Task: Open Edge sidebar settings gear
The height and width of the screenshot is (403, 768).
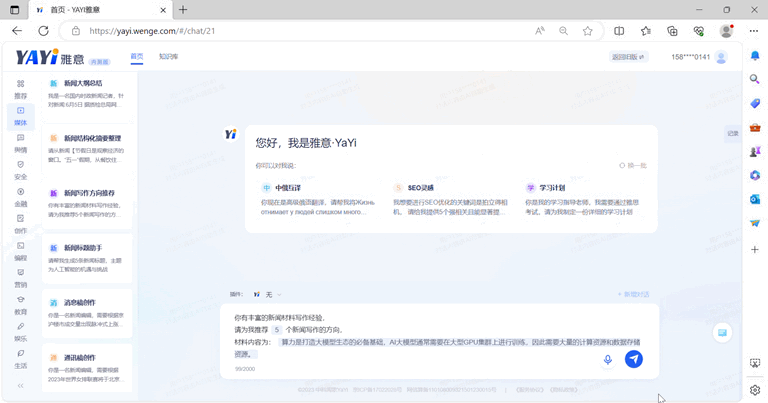Action: tap(755, 390)
